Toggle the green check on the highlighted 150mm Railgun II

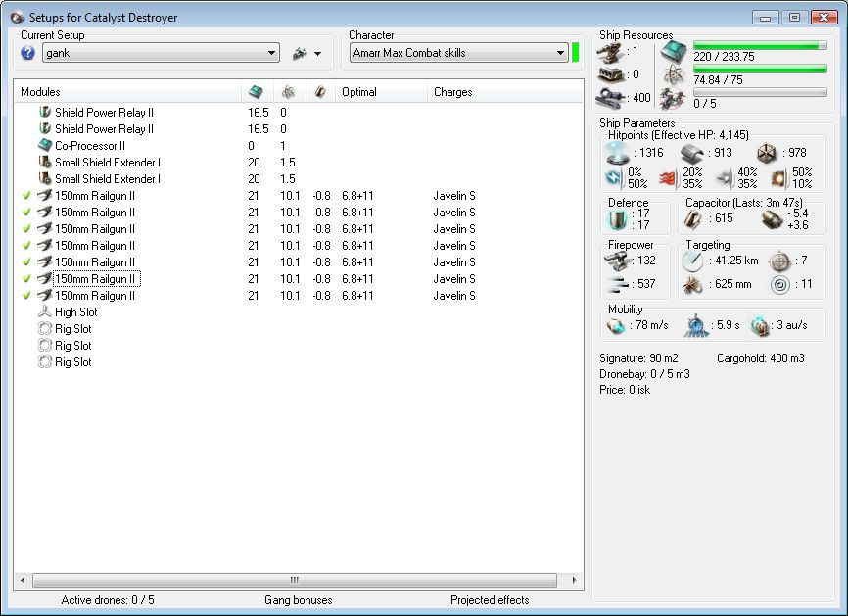[26, 278]
